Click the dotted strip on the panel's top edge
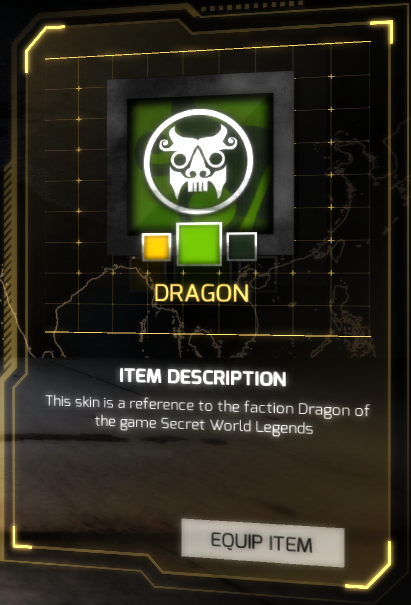Screen dimensions: 411x605 click(249, 5)
